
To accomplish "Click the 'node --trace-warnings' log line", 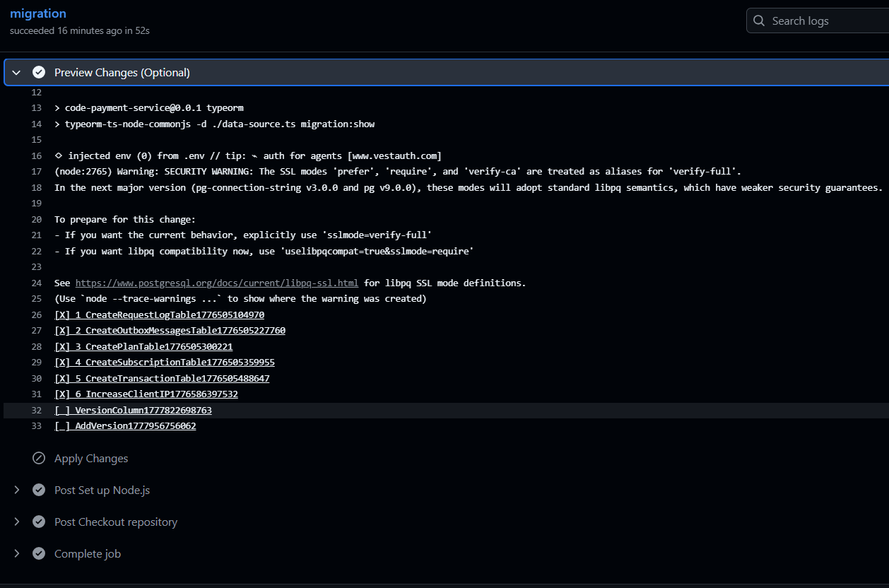I will point(240,298).
